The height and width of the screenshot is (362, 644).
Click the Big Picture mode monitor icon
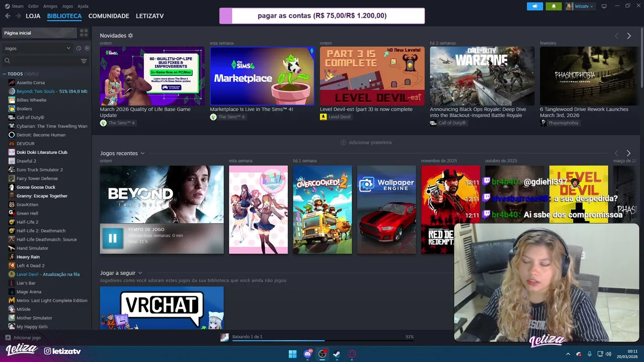tap(604, 6)
